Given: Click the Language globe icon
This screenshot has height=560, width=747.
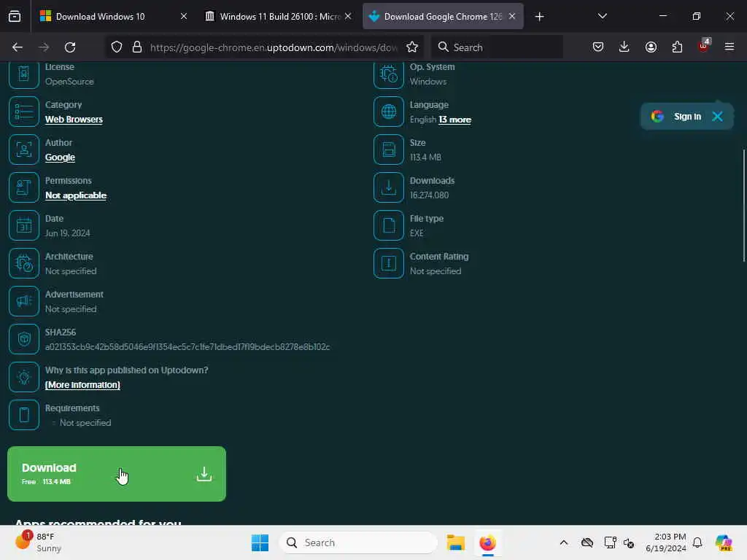Looking at the screenshot, I should (x=389, y=112).
